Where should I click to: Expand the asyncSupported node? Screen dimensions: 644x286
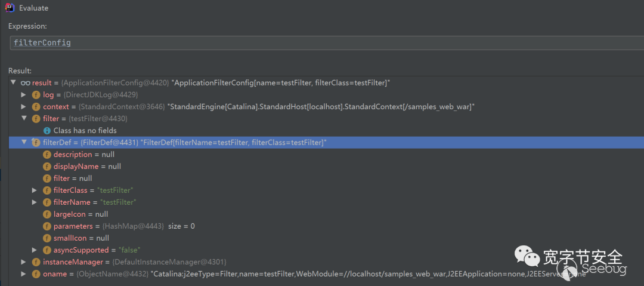(35, 250)
